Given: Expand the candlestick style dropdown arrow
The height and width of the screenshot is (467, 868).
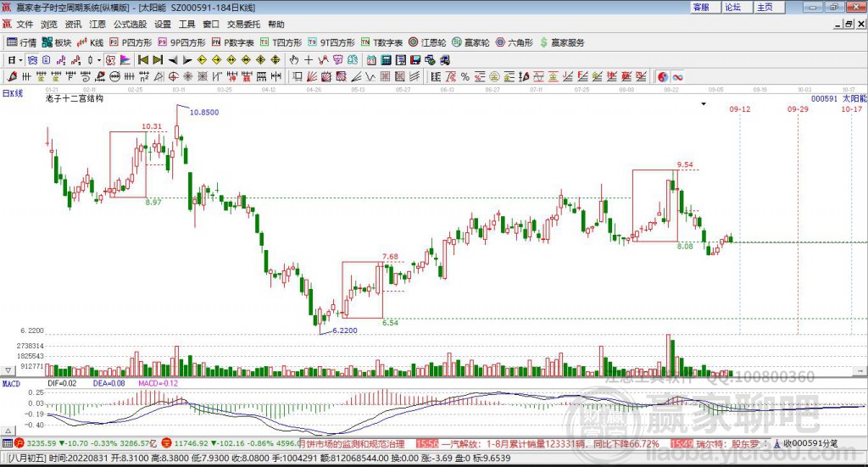Looking at the screenshot, I should coord(99,60).
